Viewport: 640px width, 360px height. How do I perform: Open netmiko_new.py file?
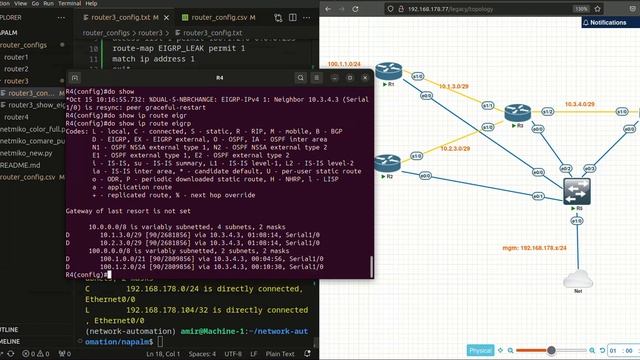(x=27, y=153)
